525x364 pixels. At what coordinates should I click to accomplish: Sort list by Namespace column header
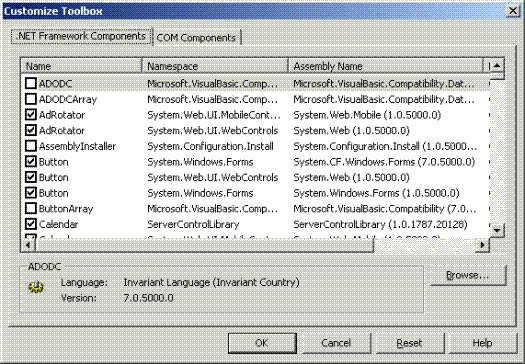215,66
